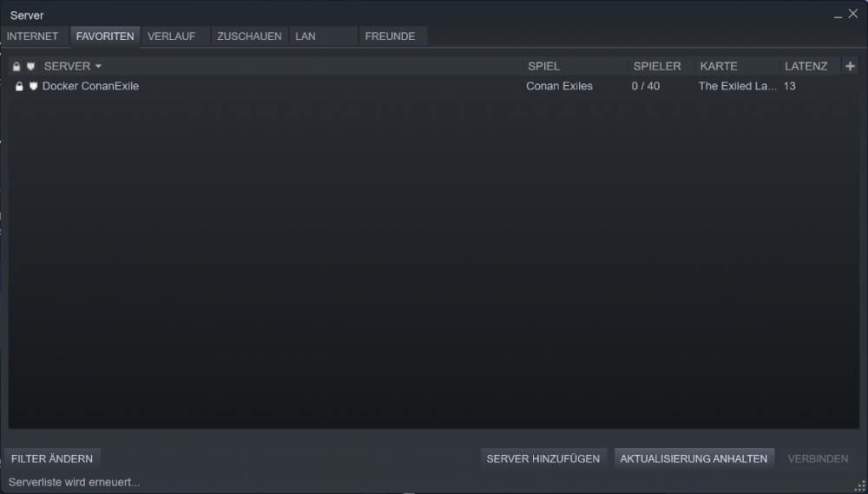Screen dimensions: 868x494
Task: Click the Conan Exiles game cell
Action: point(559,87)
